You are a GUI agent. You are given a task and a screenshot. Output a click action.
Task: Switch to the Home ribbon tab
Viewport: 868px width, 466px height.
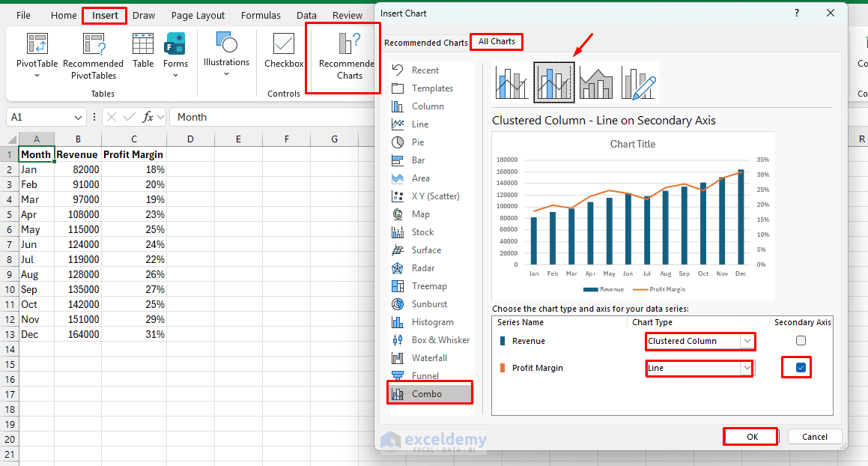[x=64, y=16]
